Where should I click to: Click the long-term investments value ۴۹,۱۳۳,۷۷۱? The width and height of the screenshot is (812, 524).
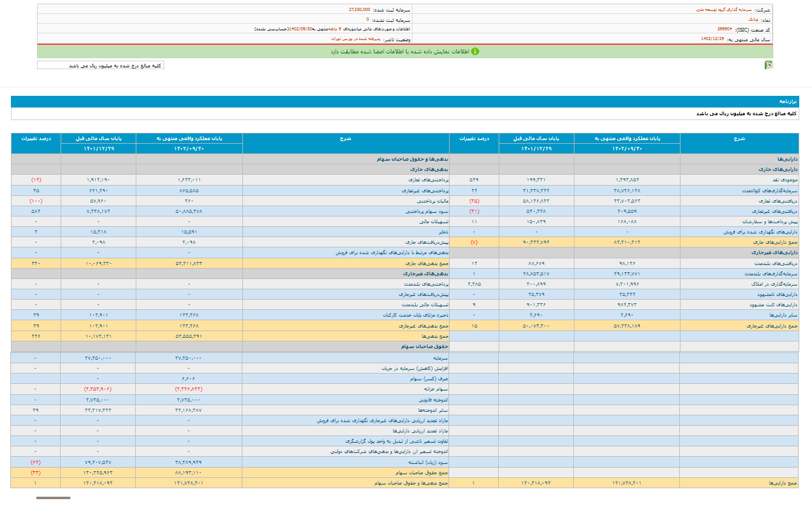[x=627, y=274]
